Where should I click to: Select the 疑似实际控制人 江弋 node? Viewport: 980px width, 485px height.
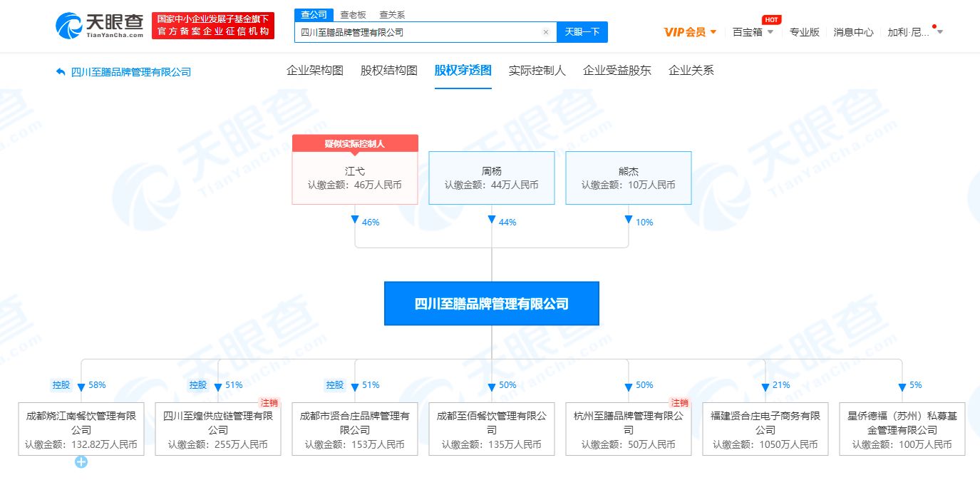pos(355,178)
